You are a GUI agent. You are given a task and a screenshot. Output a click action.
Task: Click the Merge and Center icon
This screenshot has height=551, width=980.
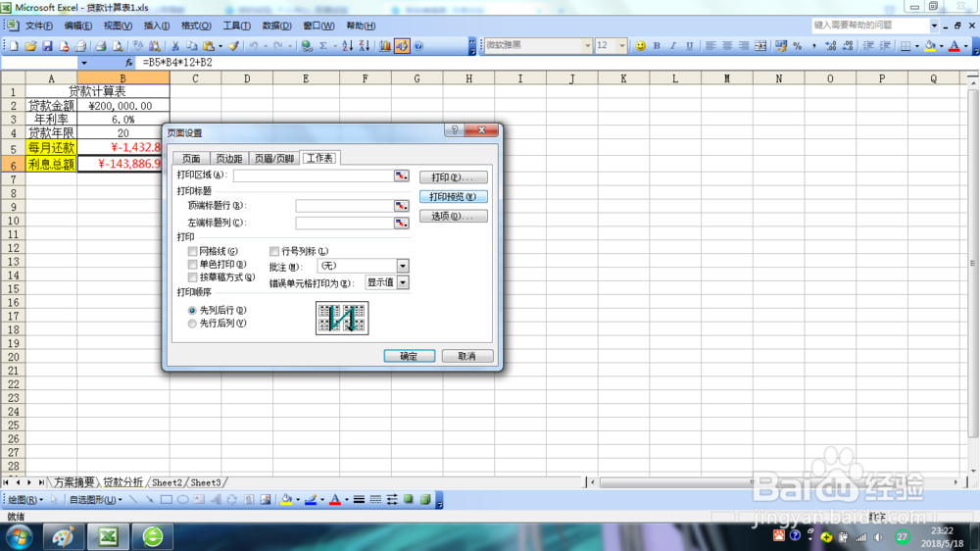(760, 46)
